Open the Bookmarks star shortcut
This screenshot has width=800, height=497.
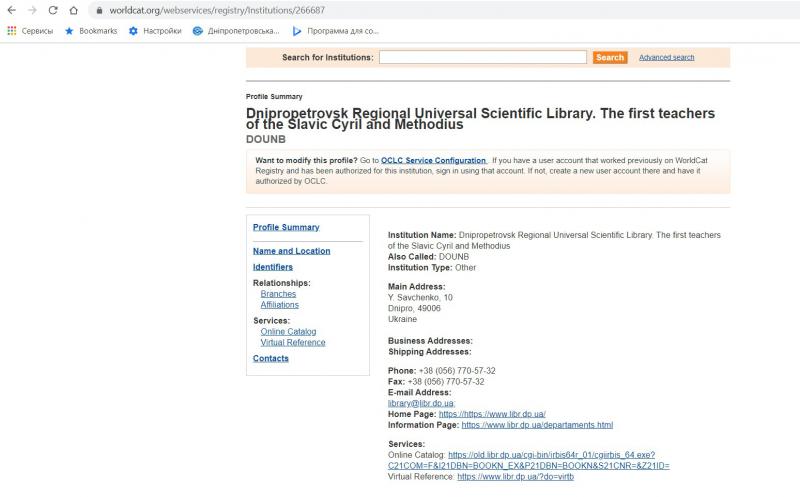point(91,31)
